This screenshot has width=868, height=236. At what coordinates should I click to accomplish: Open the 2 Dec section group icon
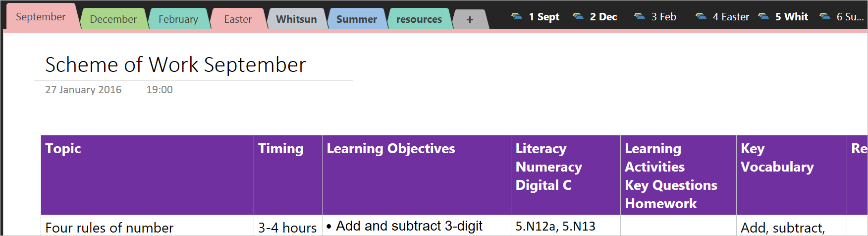coord(578,16)
